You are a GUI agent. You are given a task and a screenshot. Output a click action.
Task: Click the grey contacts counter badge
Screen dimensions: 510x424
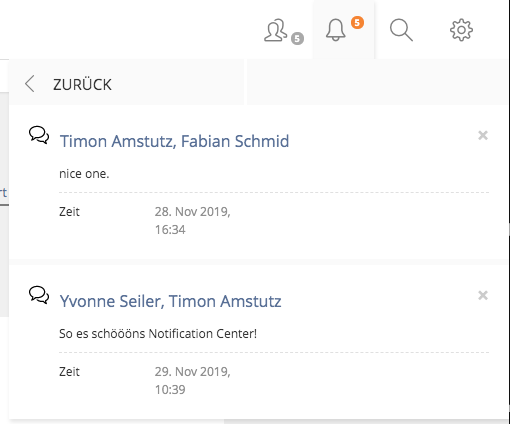coord(297,39)
